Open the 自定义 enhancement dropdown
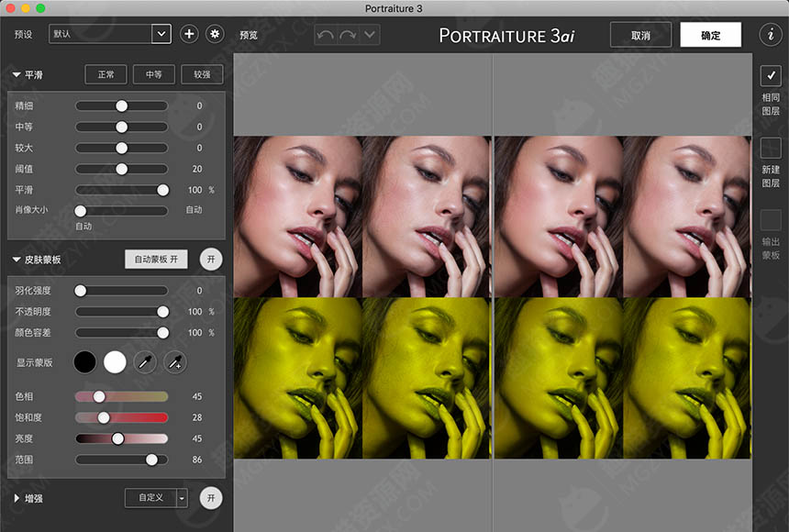The width and height of the screenshot is (789, 532). (x=156, y=498)
